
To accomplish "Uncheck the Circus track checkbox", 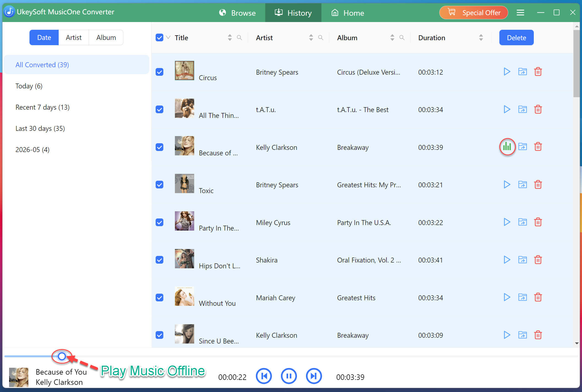I will click(x=159, y=72).
